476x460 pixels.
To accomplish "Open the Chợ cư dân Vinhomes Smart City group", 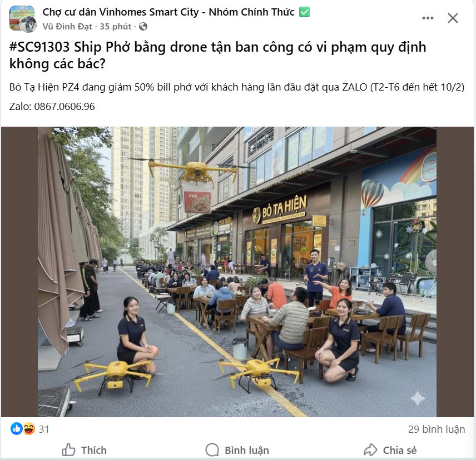I will click(x=168, y=12).
